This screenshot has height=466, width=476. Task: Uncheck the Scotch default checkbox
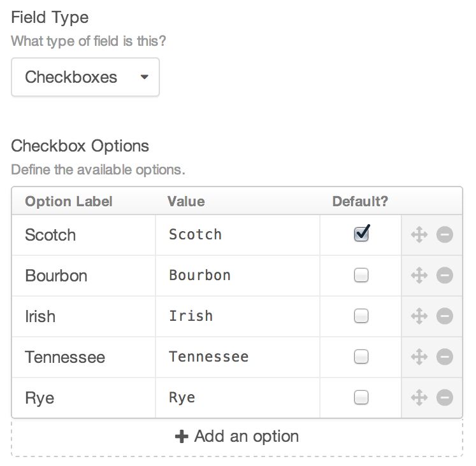[x=361, y=234]
